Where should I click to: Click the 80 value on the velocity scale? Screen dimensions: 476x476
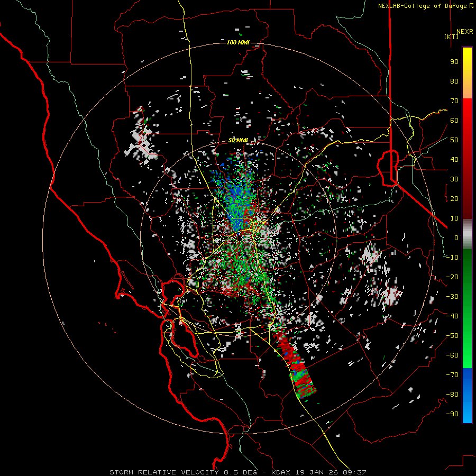click(x=454, y=81)
